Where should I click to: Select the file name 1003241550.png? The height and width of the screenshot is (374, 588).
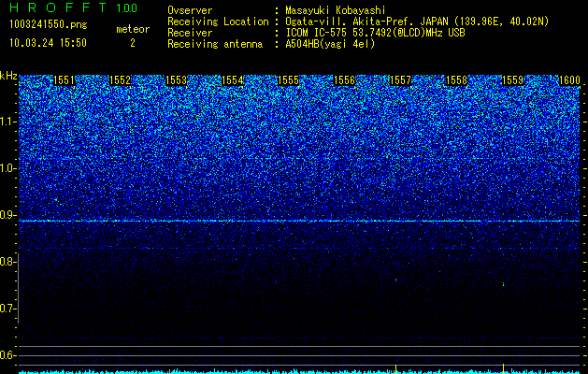[49, 24]
